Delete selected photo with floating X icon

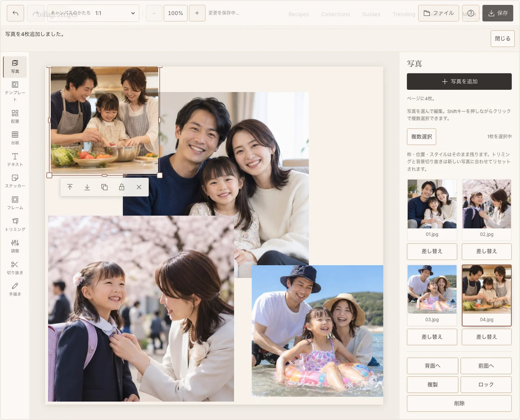(x=139, y=187)
